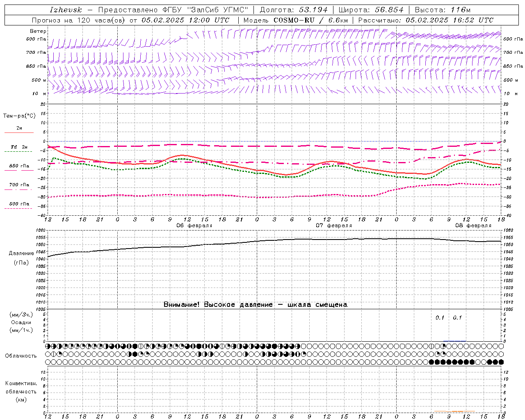The image size is (525, 420).
Task: Click the warning "Внимание! Высокое давление – шкала смещена"
Action: coord(256,305)
